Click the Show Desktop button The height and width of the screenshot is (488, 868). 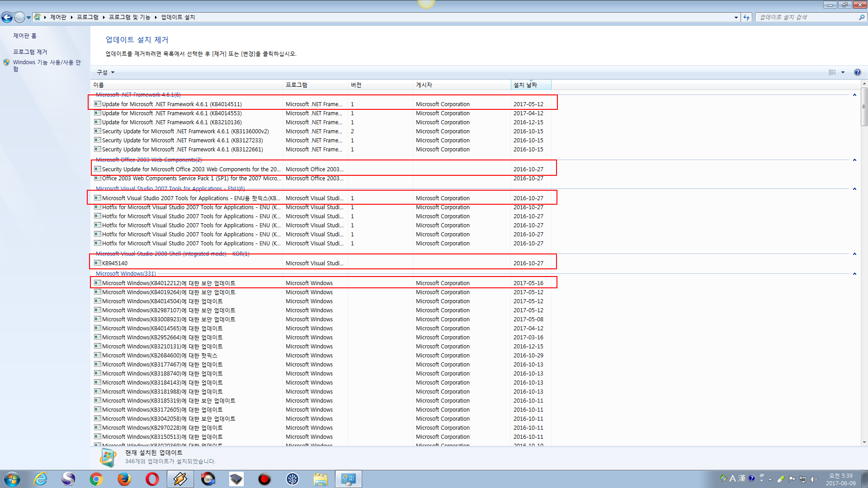(x=864, y=479)
